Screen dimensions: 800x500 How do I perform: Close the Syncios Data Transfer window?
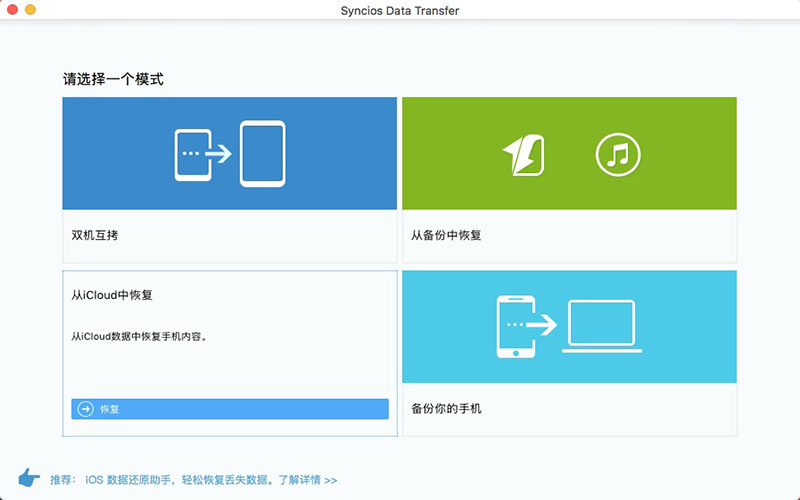click(13, 10)
